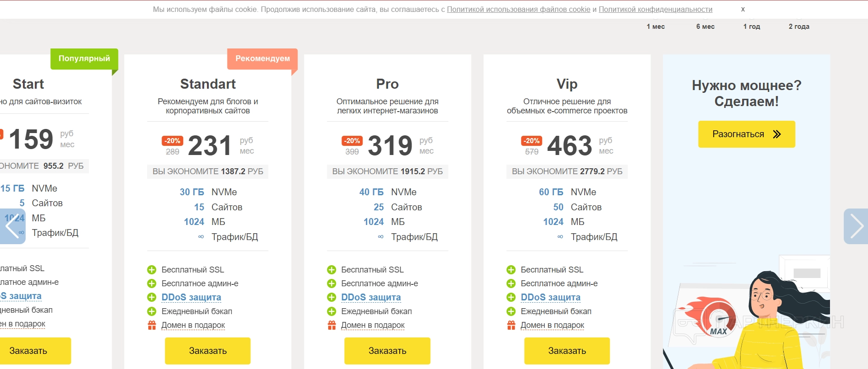The width and height of the screenshot is (868, 369).
Task: Click the yellow Разогнаться button
Action: [746, 134]
